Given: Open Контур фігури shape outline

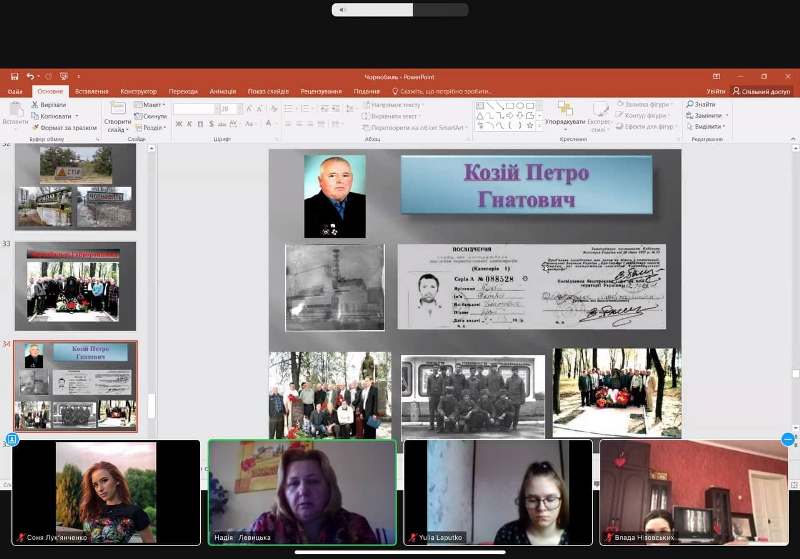Looking at the screenshot, I should (642, 115).
